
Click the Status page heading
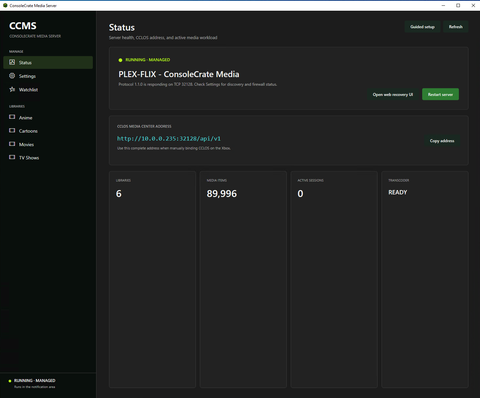[x=122, y=27]
